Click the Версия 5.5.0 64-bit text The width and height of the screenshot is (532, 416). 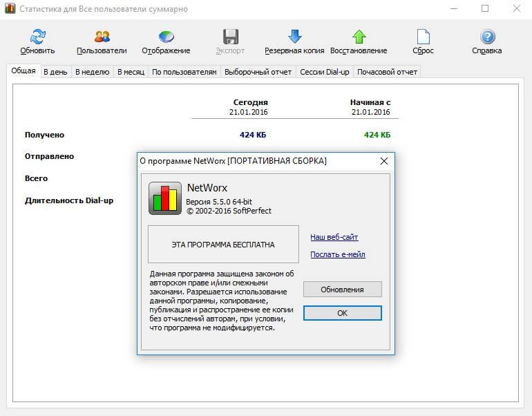click(x=219, y=202)
